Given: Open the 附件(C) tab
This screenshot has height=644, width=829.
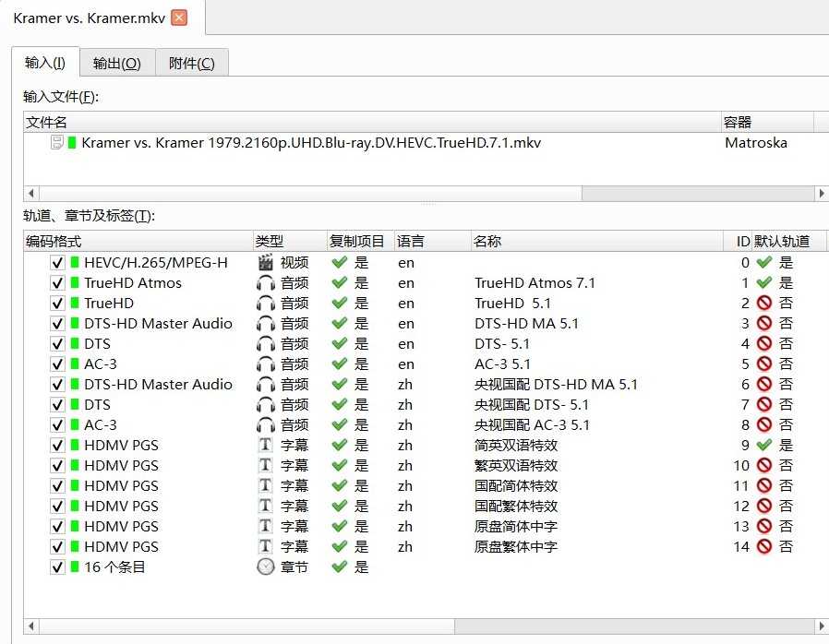Looking at the screenshot, I should click(191, 63).
